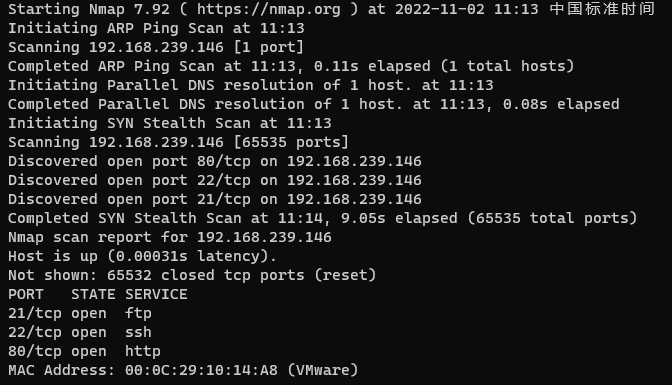
Task: Click 'Discovered open port 22/tcp' line
Action: tap(215, 180)
